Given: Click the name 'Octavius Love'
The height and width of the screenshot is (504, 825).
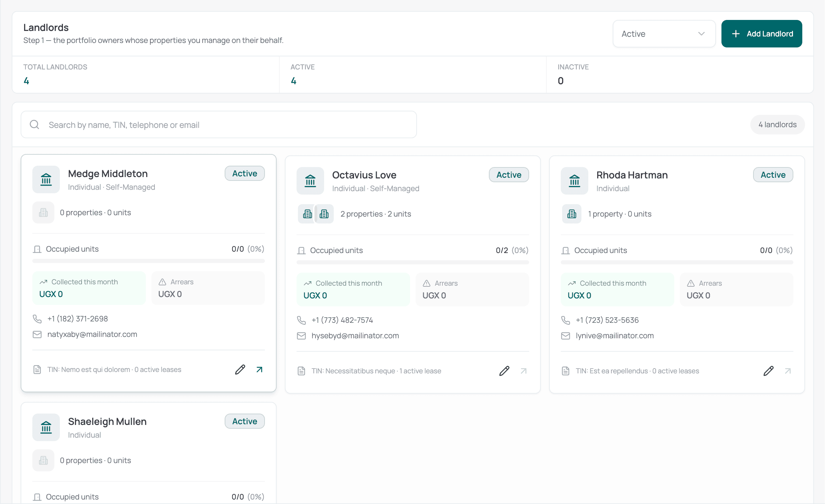Looking at the screenshot, I should coord(364,175).
